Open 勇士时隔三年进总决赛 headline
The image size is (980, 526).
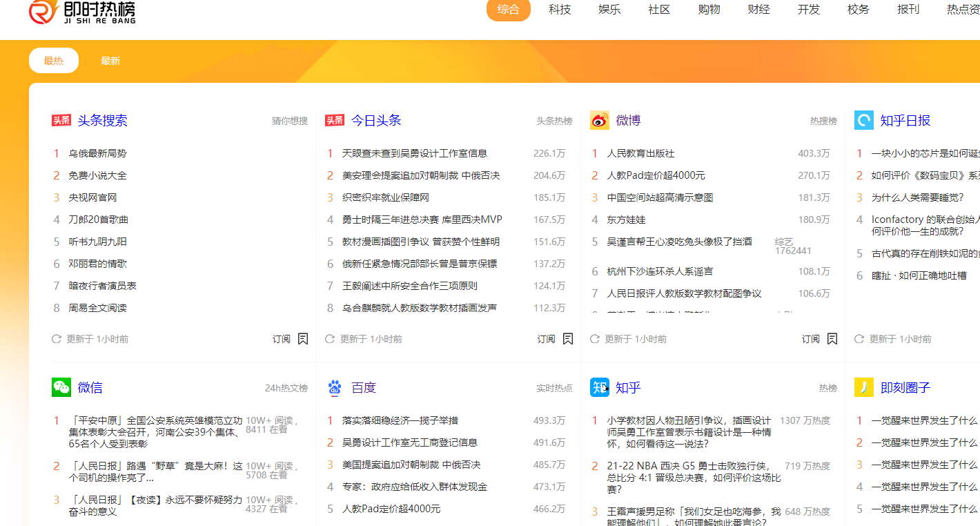click(422, 220)
